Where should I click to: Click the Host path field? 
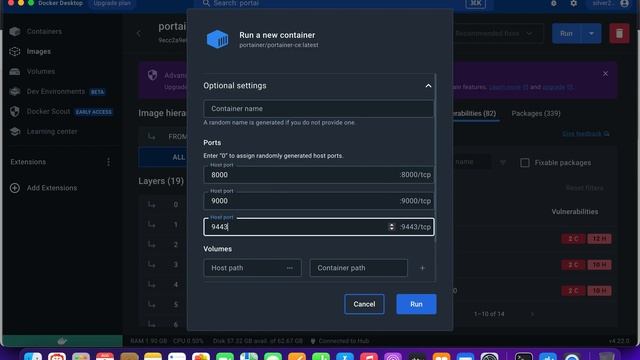tap(252, 268)
